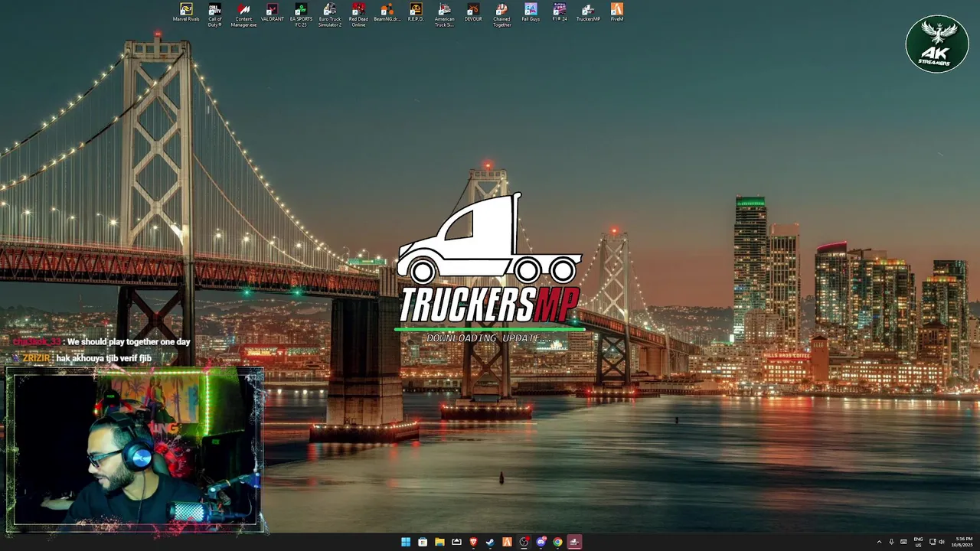
Task: Select the BeamNG.drive desktop shortcut
Action: 387,13
